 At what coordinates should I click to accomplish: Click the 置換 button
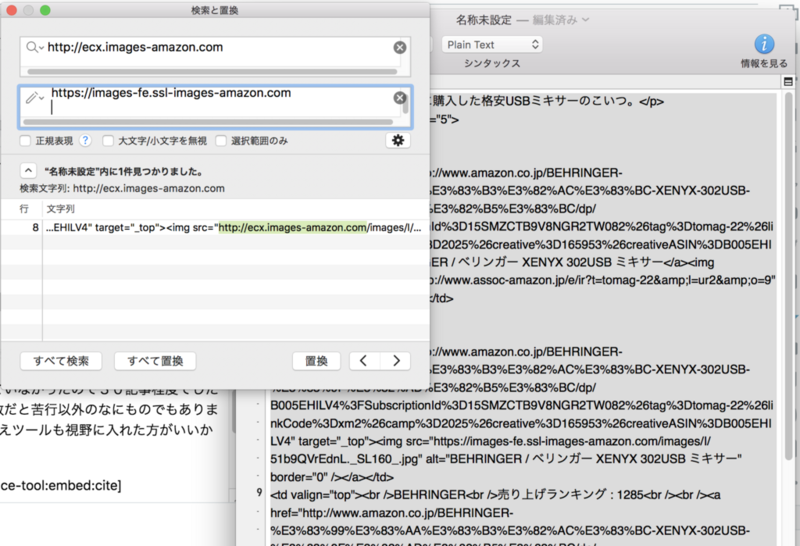click(x=316, y=361)
